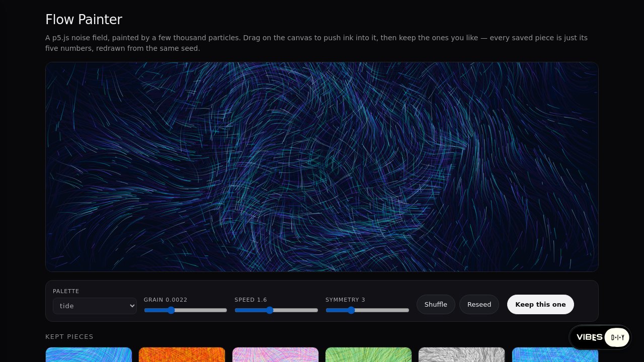Open the gray kept piece thumbnail
This screenshot has width=644, height=362.
click(462, 355)
